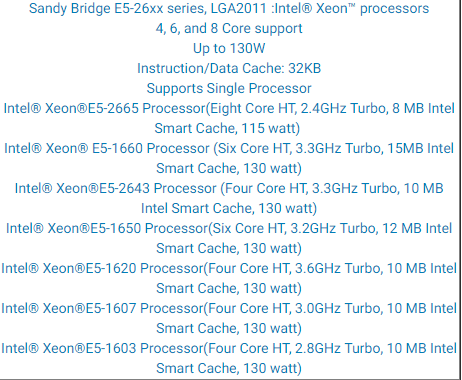The image size is (462, 380).
Task: Click 'Smart Cache, 115 watt)' text
Action: pos(227,128)
